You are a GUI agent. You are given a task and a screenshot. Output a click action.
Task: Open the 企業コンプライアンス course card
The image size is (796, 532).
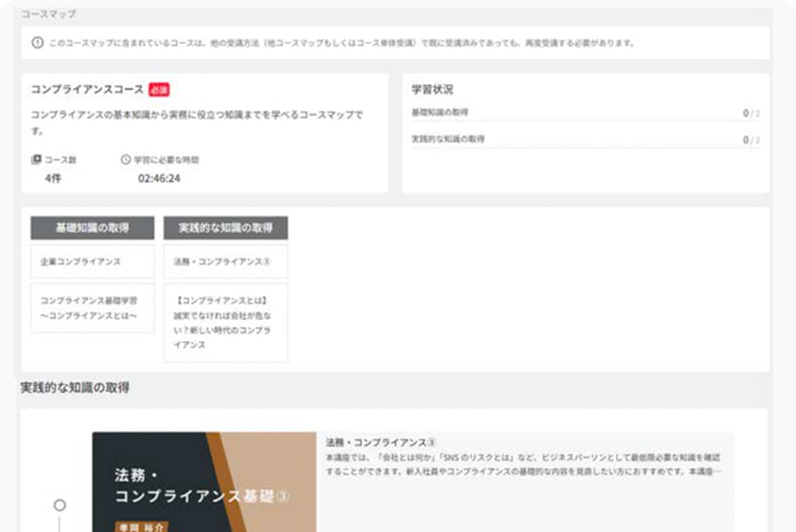point(92,262)
